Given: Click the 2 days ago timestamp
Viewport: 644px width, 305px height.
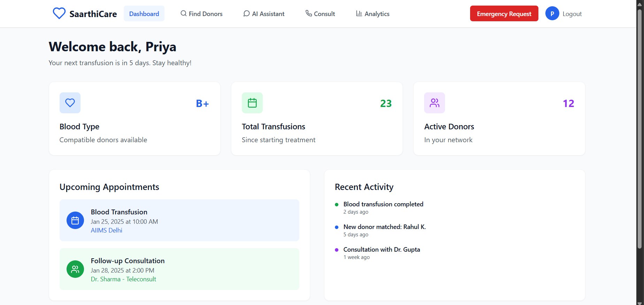Looking at the screenshot, I should coord(356,212).
